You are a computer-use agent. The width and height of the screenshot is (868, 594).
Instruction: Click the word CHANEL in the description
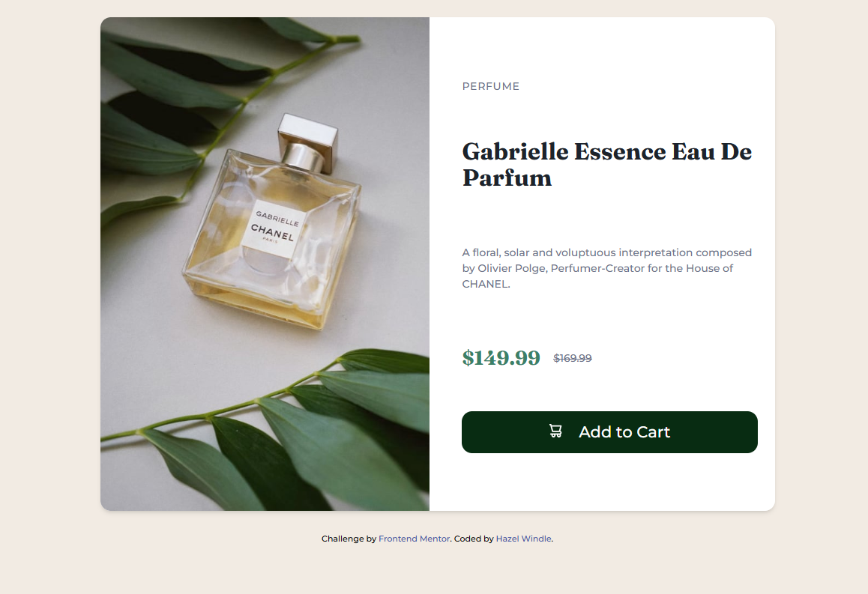pos(485,284)
